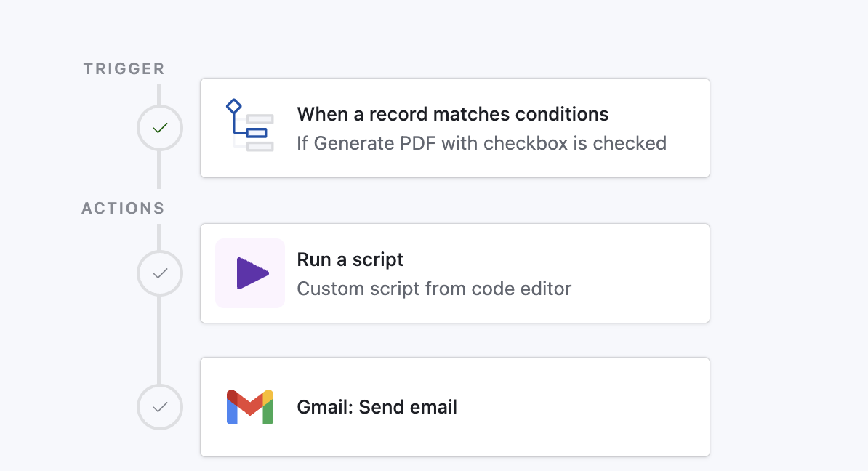
Task: Click the TRIGGER section label
Action: 123,68
